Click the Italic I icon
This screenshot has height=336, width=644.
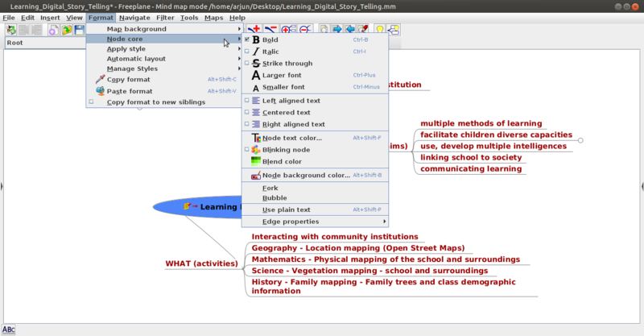click(256, 52)
